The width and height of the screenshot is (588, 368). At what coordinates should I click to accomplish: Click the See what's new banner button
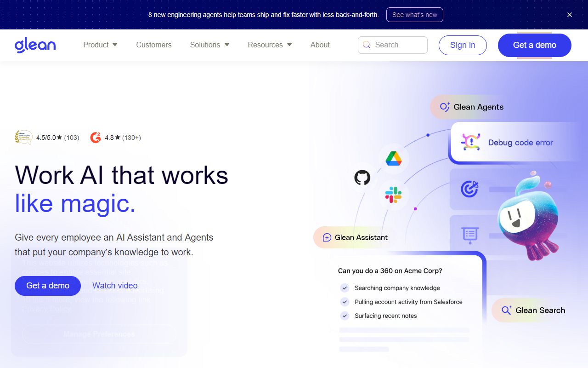(414, 14)
